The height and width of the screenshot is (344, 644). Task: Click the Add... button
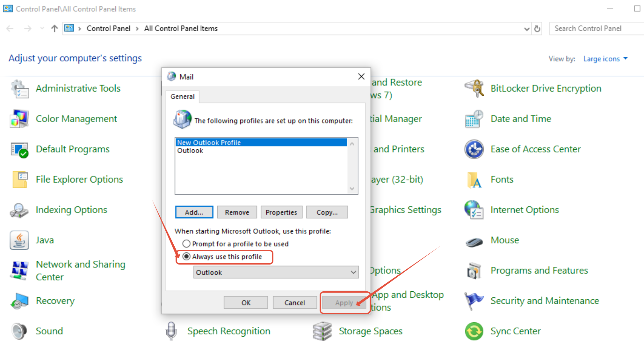pos(194,212)
